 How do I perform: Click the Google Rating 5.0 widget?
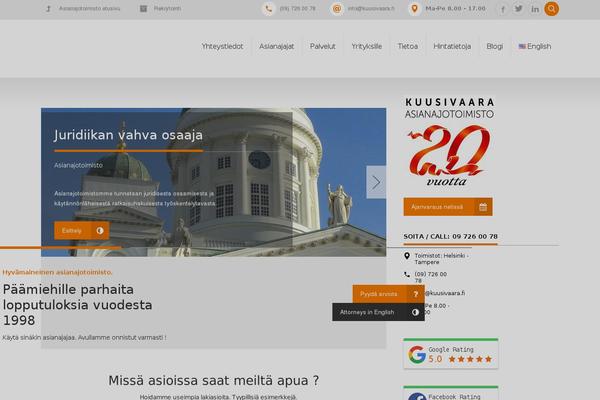tap(451, 354)
